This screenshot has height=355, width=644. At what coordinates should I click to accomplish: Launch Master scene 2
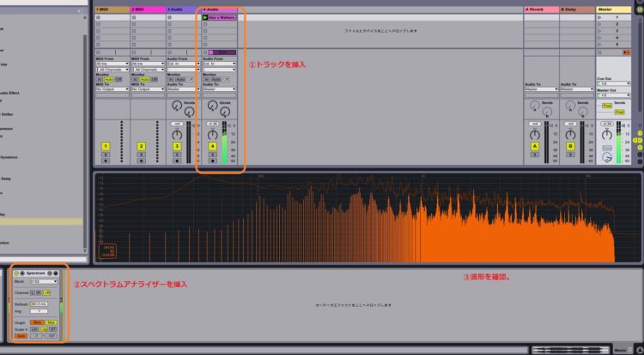click(599, 24)
